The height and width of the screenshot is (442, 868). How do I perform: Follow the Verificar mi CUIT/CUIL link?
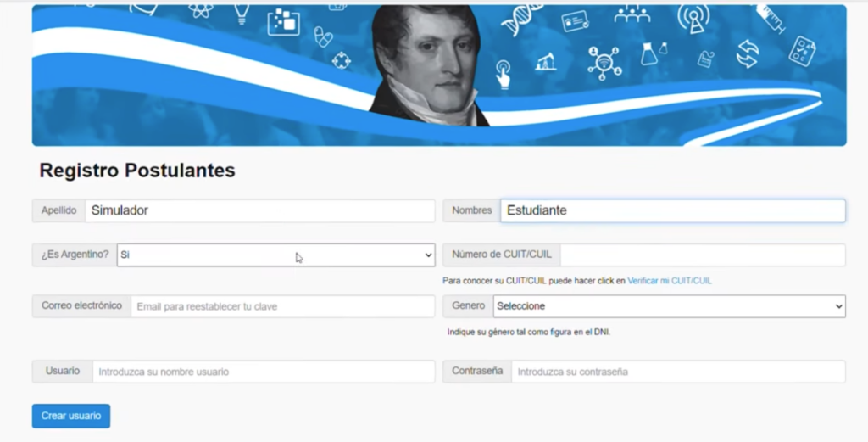pyautogui.click(x=670, y=281)
